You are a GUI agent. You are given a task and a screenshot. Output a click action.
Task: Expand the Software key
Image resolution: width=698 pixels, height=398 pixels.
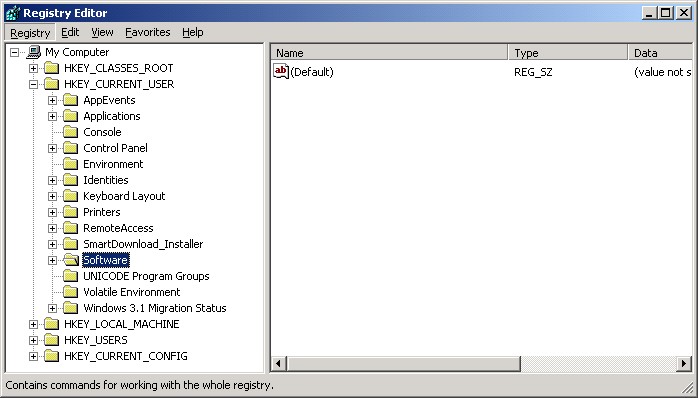pyautogui.click(x=53, y=261)
